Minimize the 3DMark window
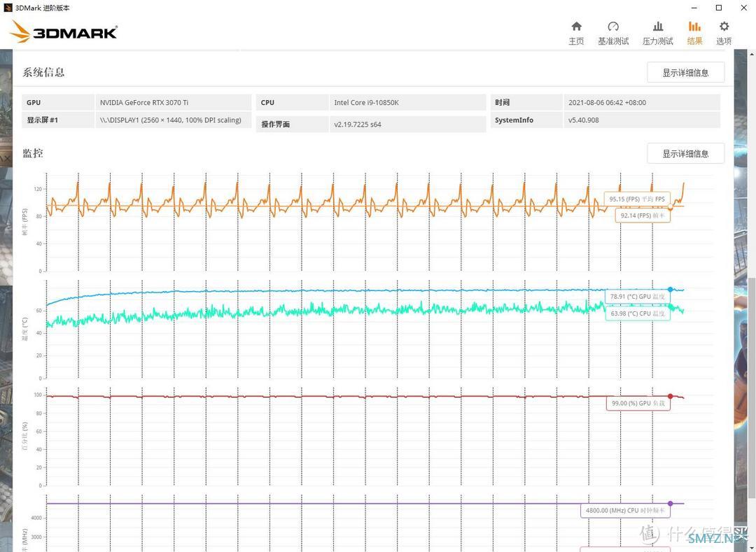 [694, 8]
